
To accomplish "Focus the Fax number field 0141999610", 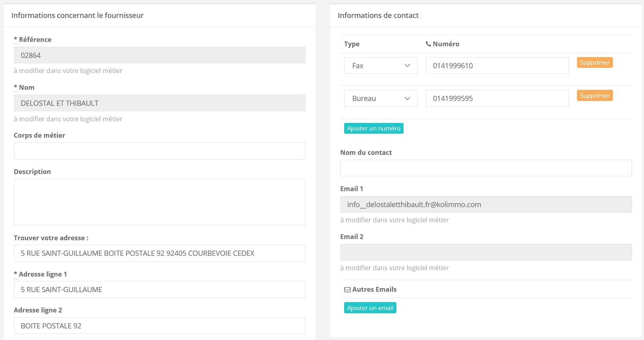I will point(497,65).
